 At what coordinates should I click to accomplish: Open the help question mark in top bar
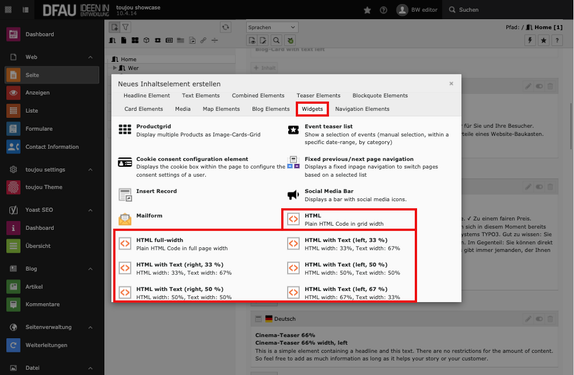tap(383, 10)
